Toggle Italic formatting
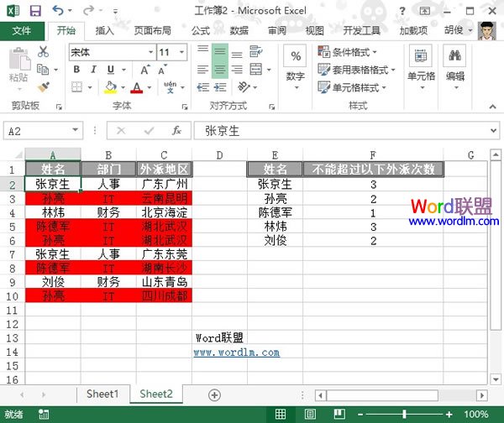Screen dimensions: 504x423 point(93,70)
